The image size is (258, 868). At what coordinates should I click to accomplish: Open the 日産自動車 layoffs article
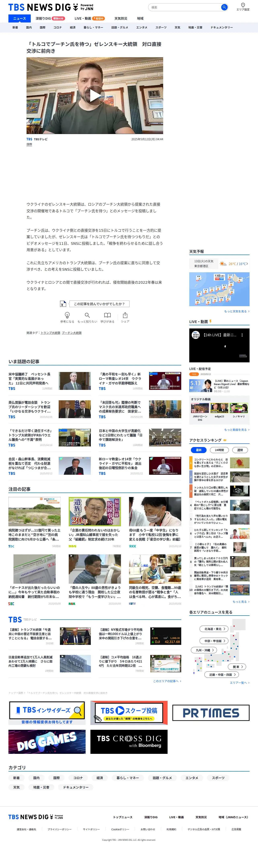(x=50, y=664)
